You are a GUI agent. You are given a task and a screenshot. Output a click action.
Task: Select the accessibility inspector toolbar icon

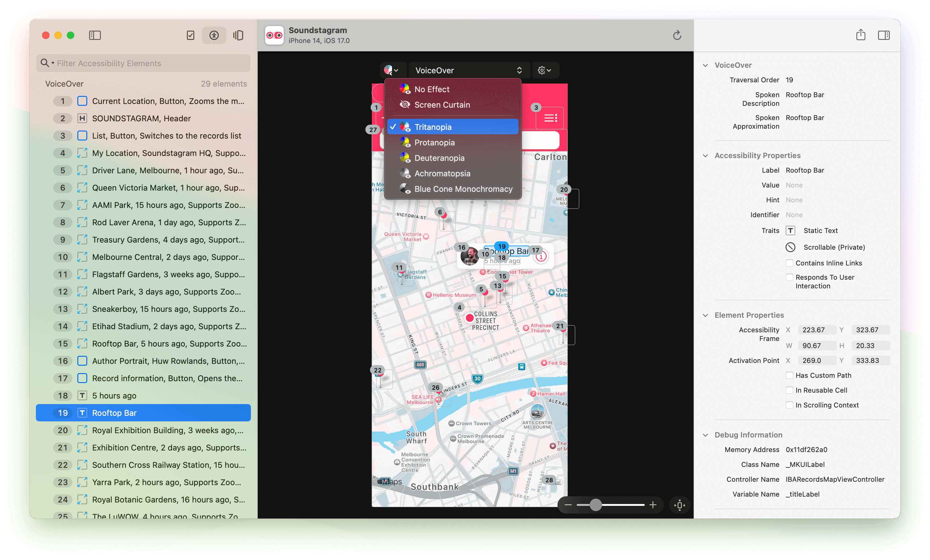coord(214,35)
